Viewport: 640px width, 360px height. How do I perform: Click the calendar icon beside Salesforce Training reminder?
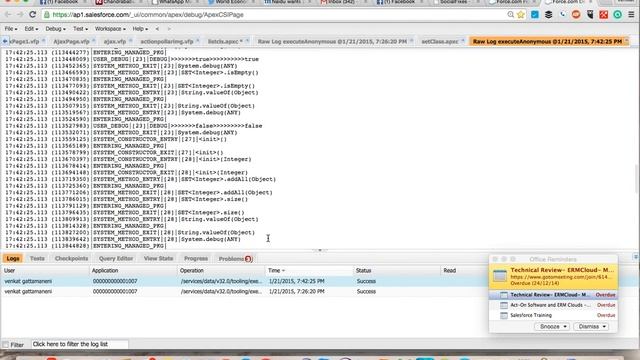coord(504,316)
